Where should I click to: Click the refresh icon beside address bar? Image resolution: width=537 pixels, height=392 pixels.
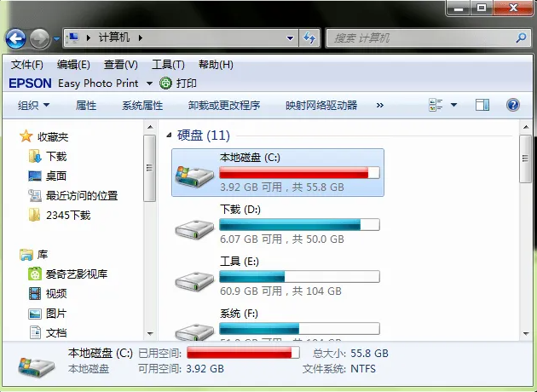coord(309,37)
